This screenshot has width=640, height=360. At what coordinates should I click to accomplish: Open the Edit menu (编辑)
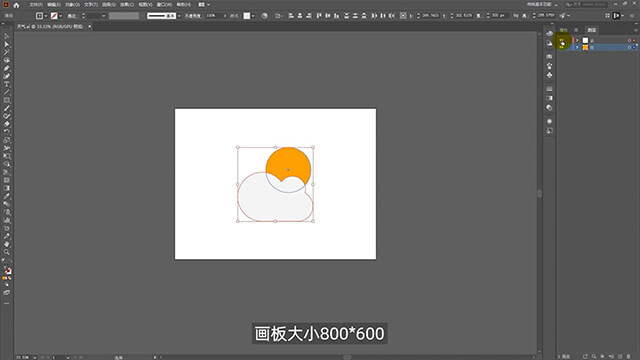54,4
